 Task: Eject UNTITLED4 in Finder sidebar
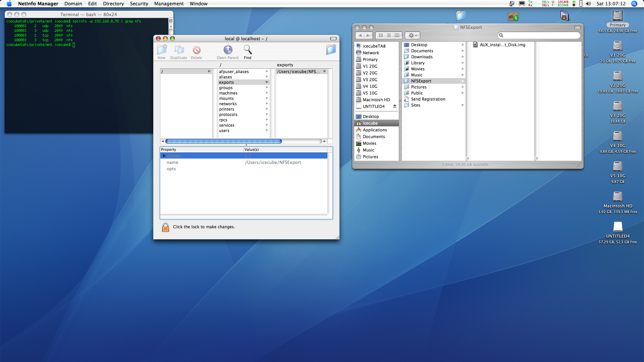[x=394, y=106]
